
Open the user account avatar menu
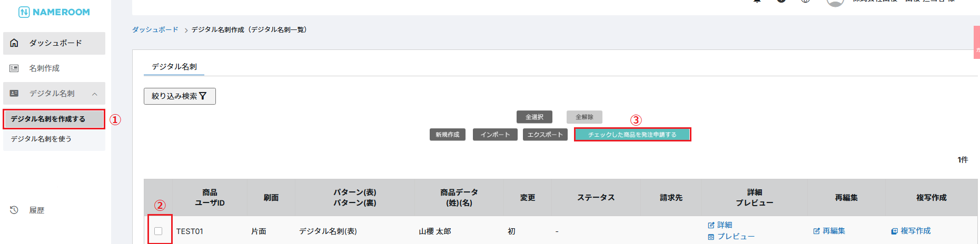835,2
